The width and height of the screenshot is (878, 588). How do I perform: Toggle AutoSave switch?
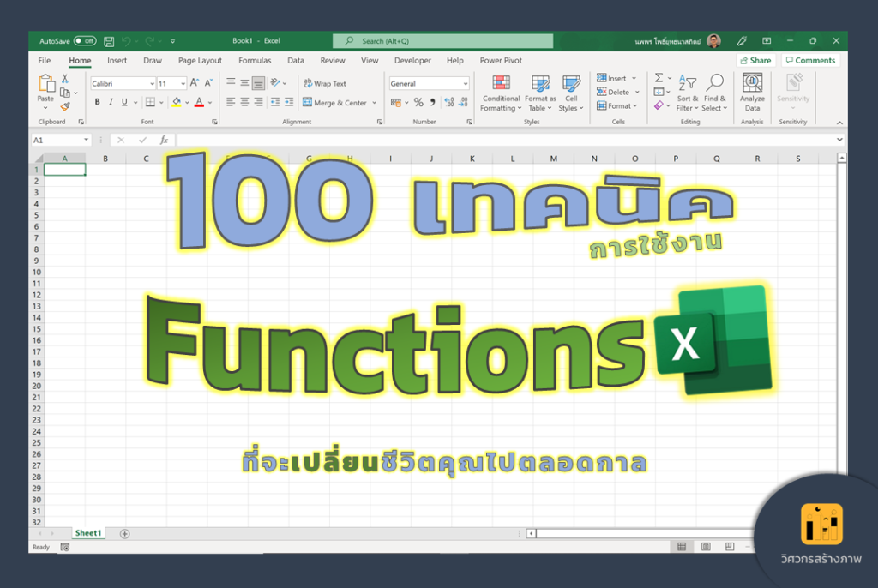(85, 41)
